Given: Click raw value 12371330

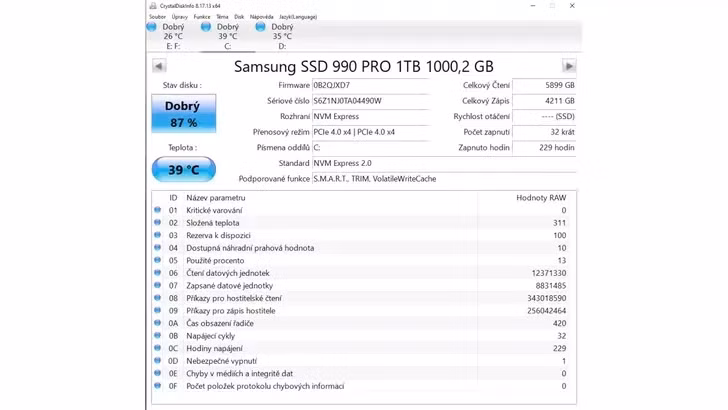Looking at the screenshot, I should pos(549,273).
